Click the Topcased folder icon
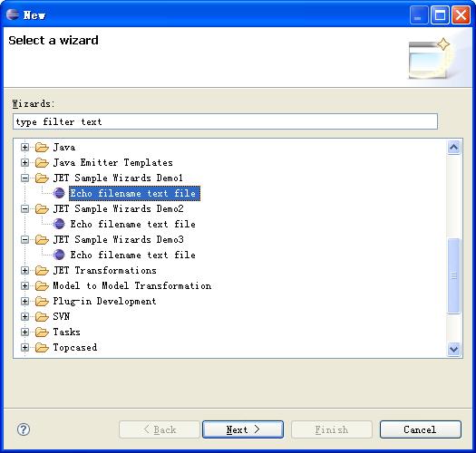Screen dimensions: 476x453 click(x=42, y=347)
